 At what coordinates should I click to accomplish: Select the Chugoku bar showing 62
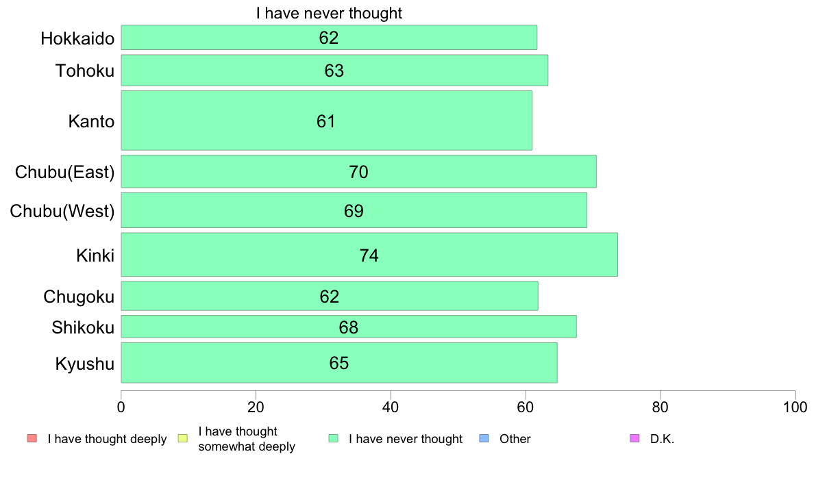(x=330, y=296)
